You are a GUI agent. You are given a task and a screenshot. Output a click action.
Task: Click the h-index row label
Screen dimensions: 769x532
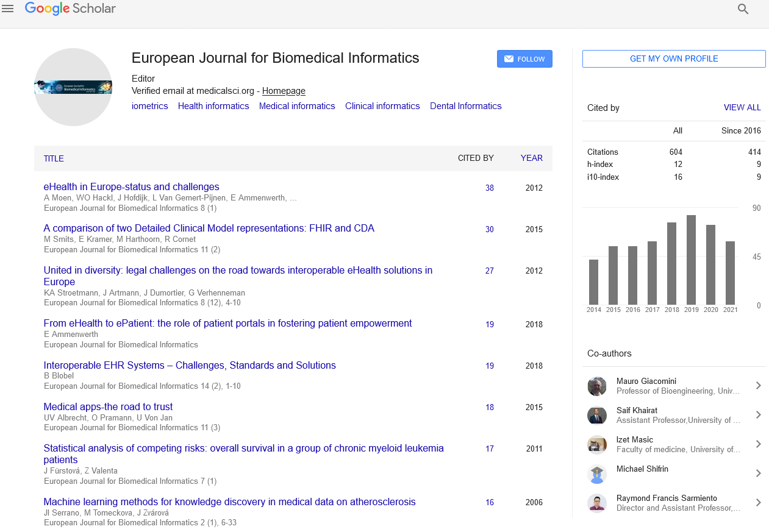click(x=600, y=165)
